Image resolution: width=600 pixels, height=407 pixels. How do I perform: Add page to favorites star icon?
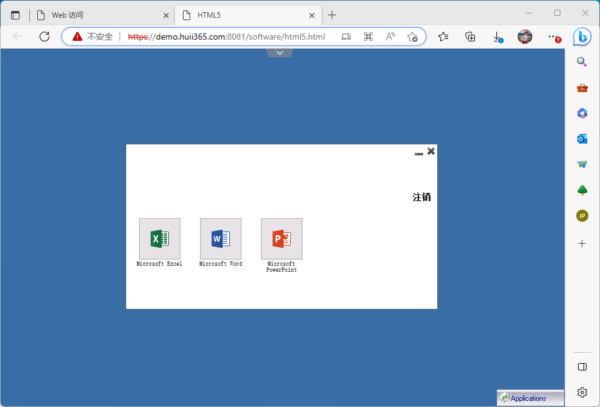413,36
